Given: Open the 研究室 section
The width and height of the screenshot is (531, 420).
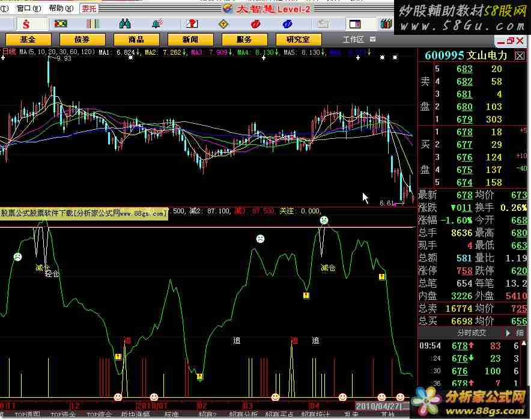Looking at the screenshot, I should tap(298, 40).
